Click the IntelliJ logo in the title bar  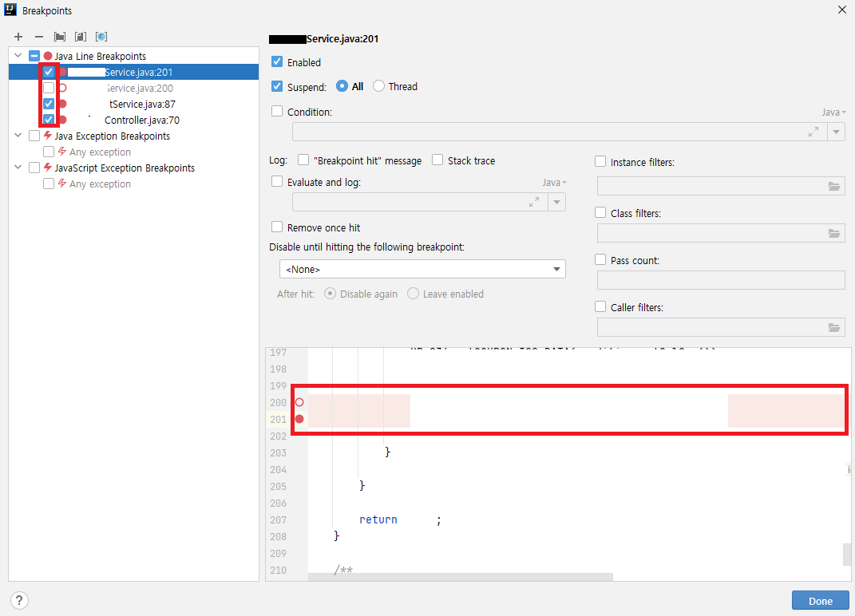10,10
